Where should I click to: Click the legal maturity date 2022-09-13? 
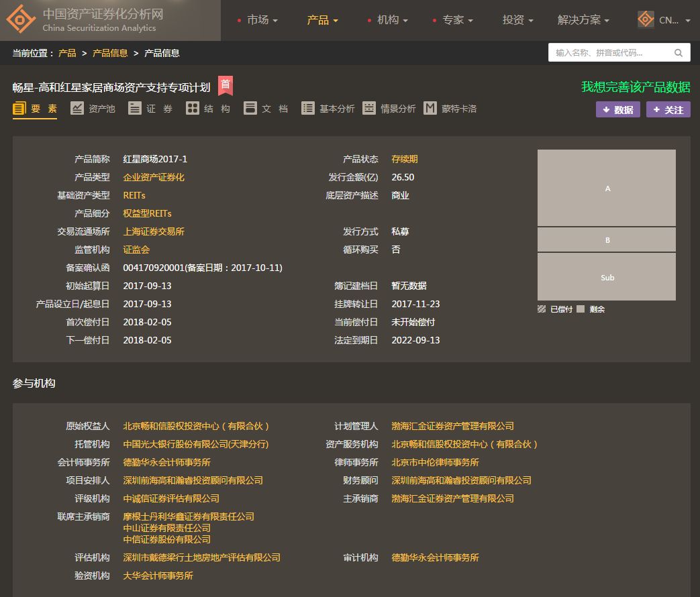pyautogui.click(x=415, y=340)
